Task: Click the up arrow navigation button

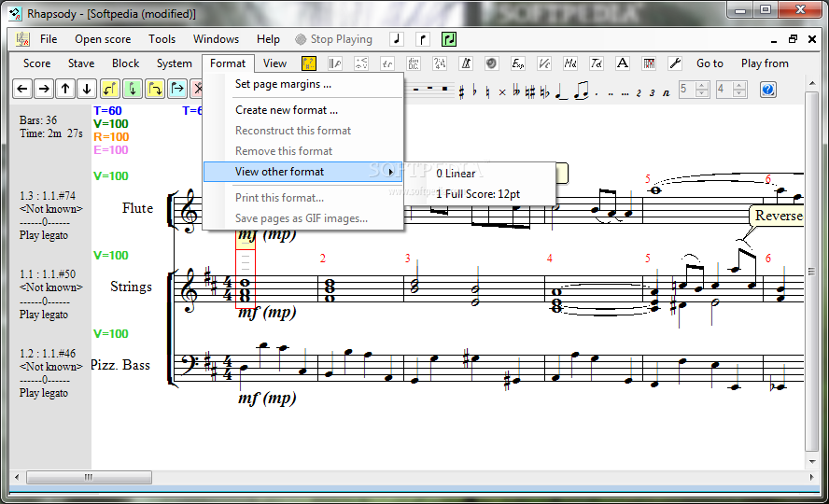Action: click(x=65, y=89)
